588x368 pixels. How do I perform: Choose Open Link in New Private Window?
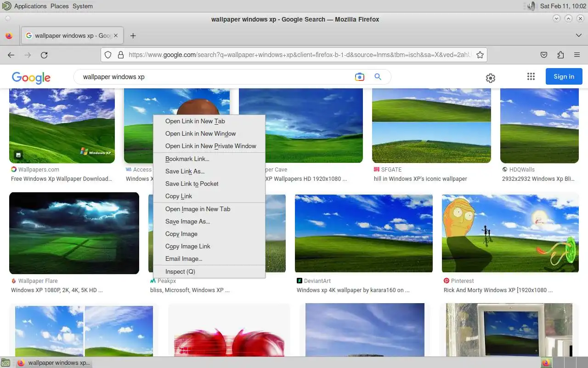pos(209,146)
